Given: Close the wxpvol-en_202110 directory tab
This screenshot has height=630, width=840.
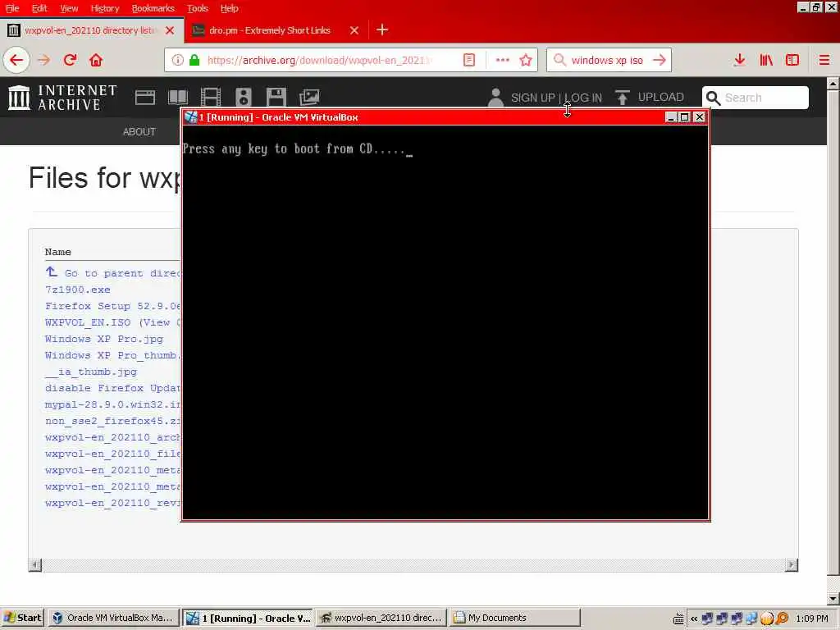Looking at the screenshot, I should [170, 30].
